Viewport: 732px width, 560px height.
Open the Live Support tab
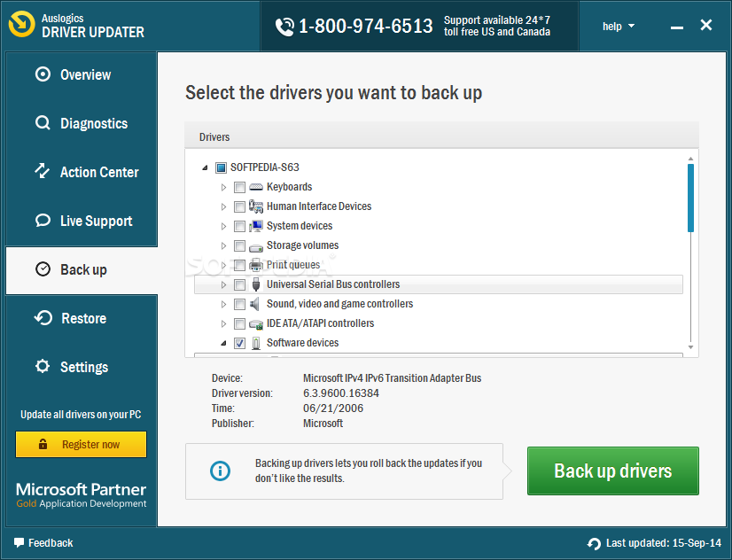tap(82, 221)
